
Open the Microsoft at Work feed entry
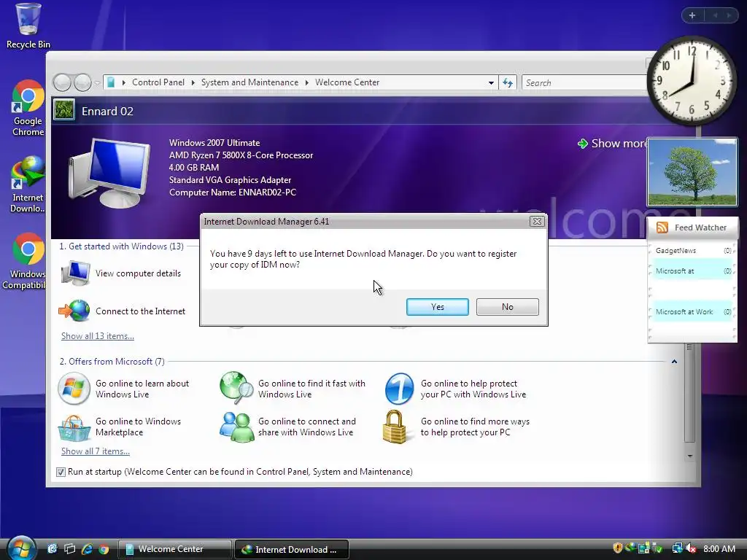(692, 312)
